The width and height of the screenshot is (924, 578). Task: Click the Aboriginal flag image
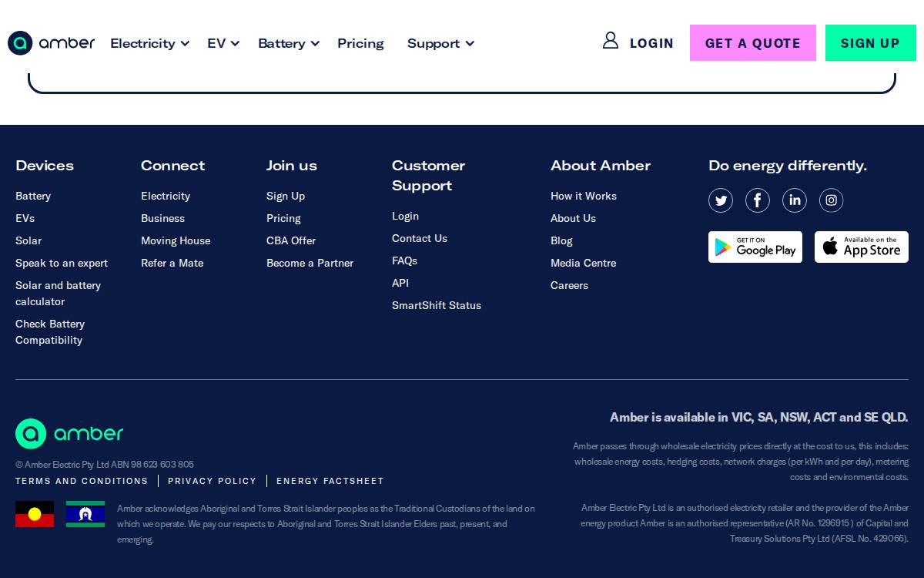35,514
